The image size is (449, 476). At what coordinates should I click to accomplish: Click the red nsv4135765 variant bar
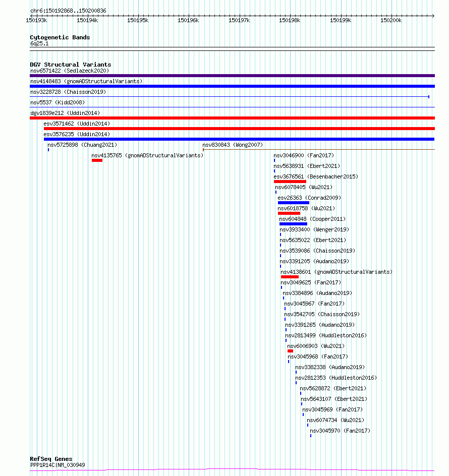coord(97,160)
